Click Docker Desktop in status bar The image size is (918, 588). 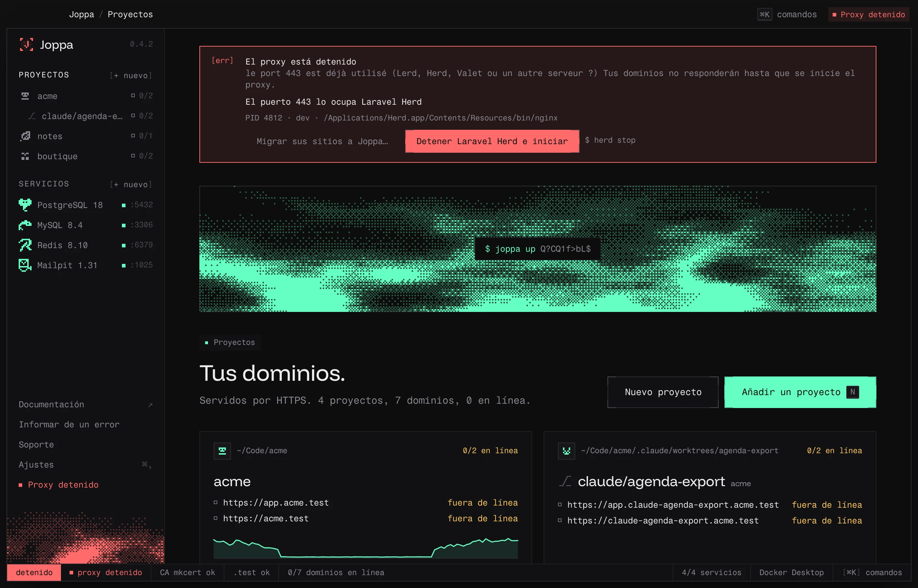click(x=792, y=573)
